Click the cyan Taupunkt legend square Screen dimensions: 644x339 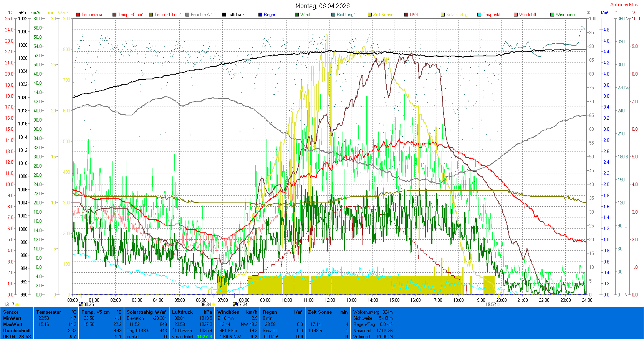(x=479, y=15)
